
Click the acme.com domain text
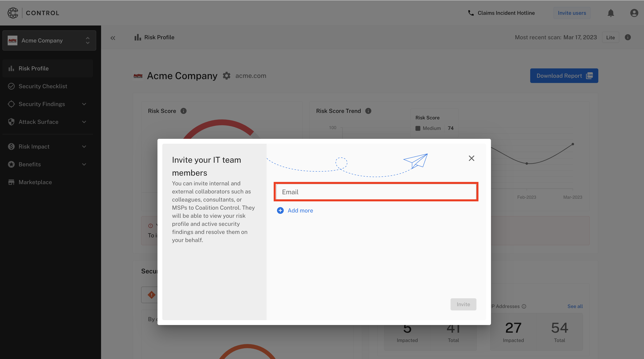[x=251, y=76]
